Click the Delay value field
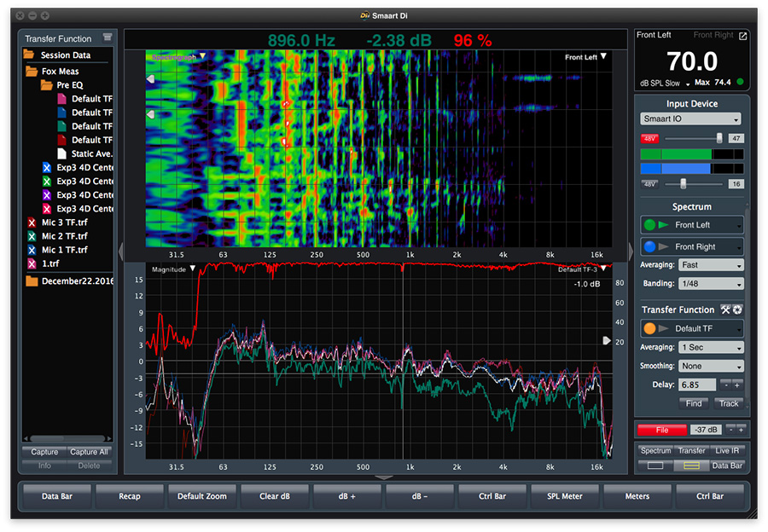Screen dimensions: 768x532 coord(697,385)
